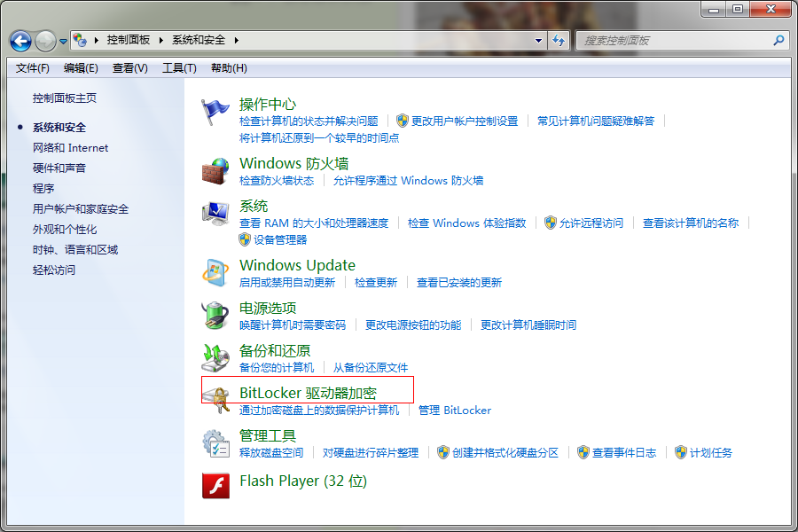
Task: Open BitLocker 驱动器加密 lock icon
Action: point(215,399)
